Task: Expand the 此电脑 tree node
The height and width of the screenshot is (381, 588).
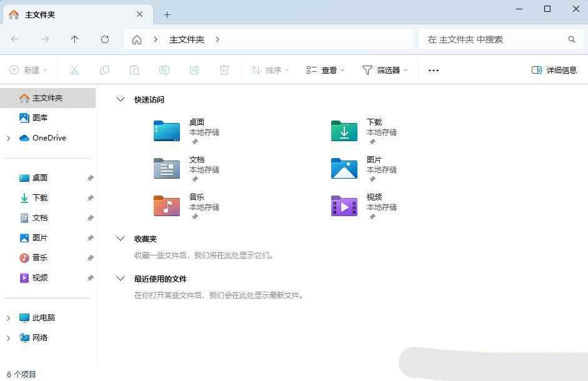Action: point(8,318)
